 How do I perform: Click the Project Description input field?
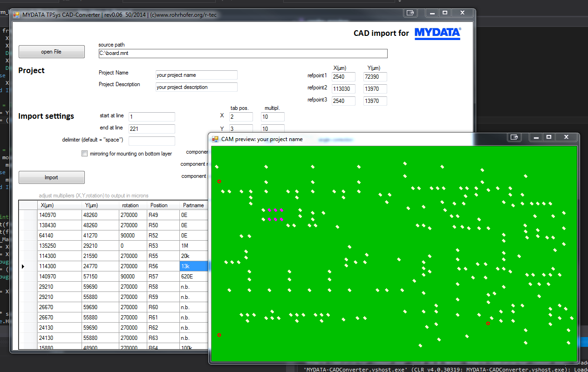click(196, 87)
